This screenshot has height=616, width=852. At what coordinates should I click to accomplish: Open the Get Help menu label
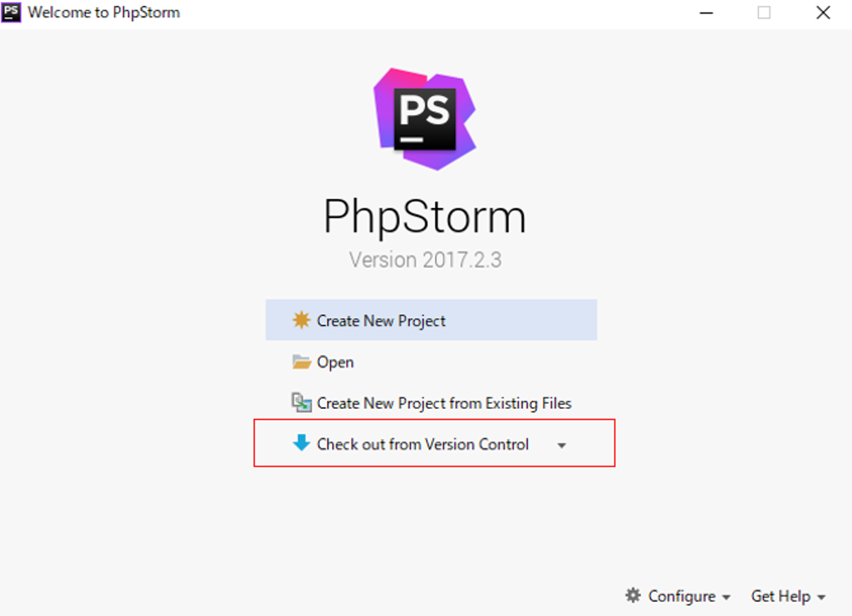click(780, 596)
